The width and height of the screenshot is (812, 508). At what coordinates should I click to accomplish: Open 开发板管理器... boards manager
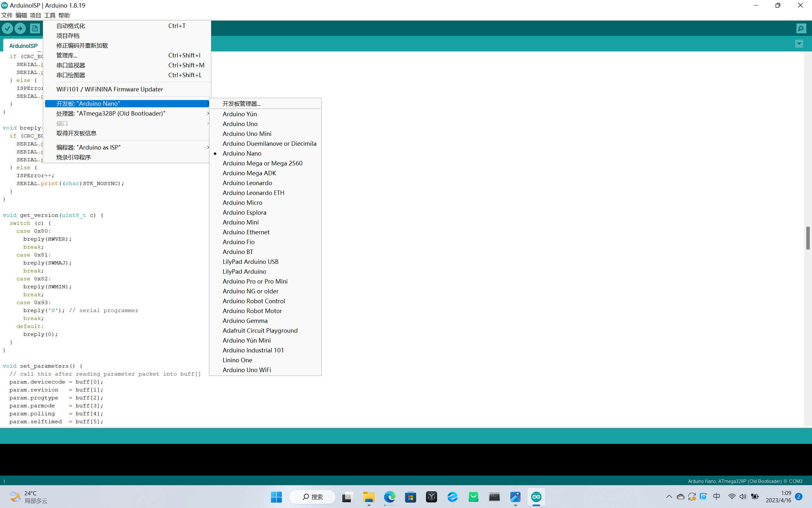(x=265, y=104)
